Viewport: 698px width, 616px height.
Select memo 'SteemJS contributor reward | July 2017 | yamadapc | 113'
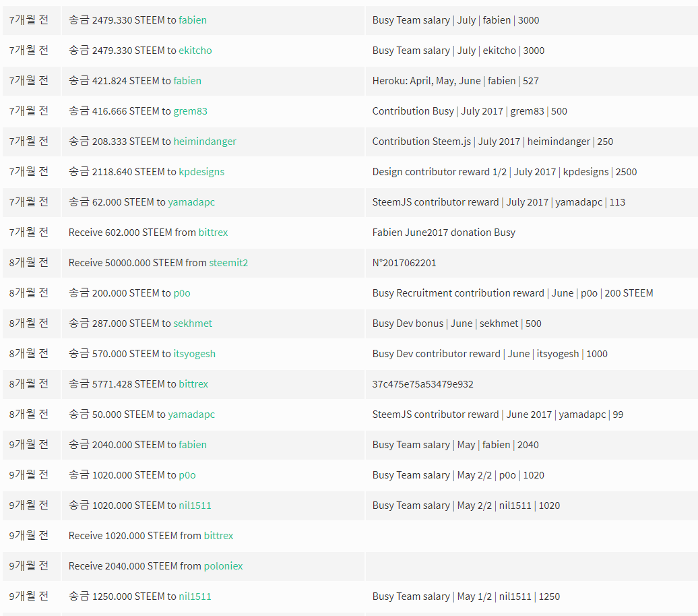click(499, 202)
